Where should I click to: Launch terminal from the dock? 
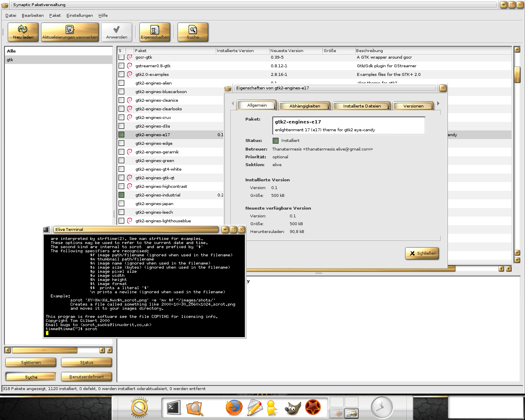[173, 408]
